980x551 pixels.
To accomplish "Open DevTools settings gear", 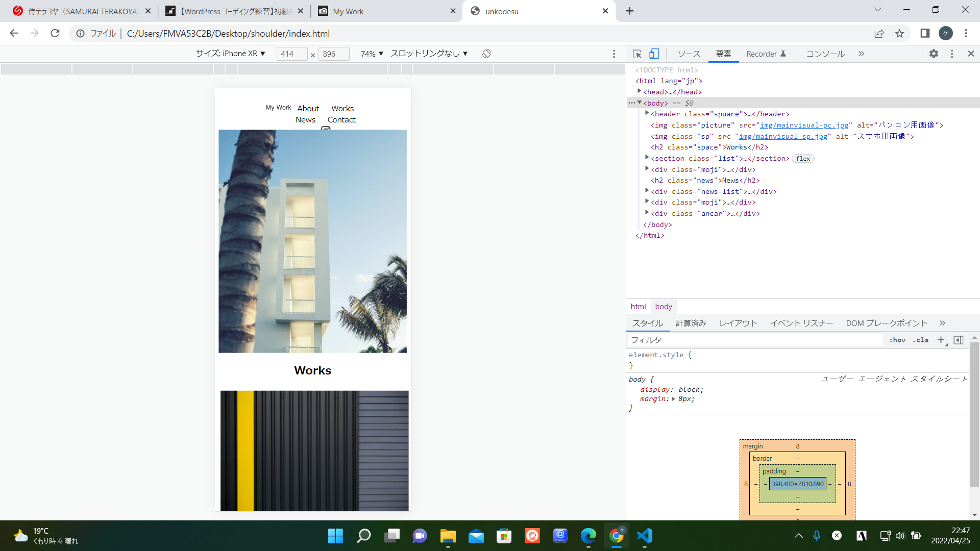I will click(934, 54).
